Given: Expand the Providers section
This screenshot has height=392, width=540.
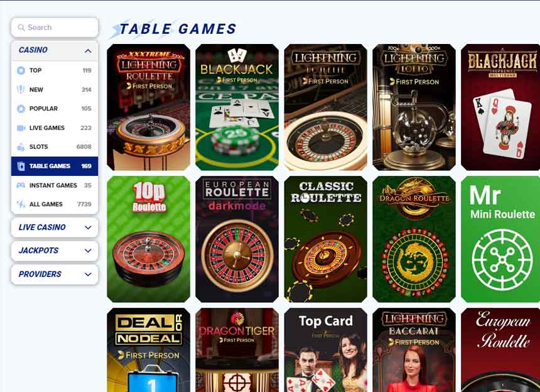Looking at the screenshot, I should [88, 275].
